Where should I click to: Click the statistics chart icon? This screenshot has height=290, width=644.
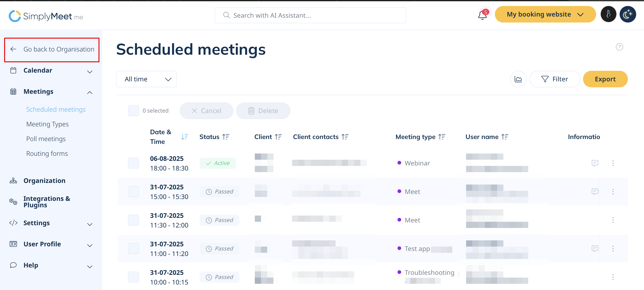[x=518, y=79]
